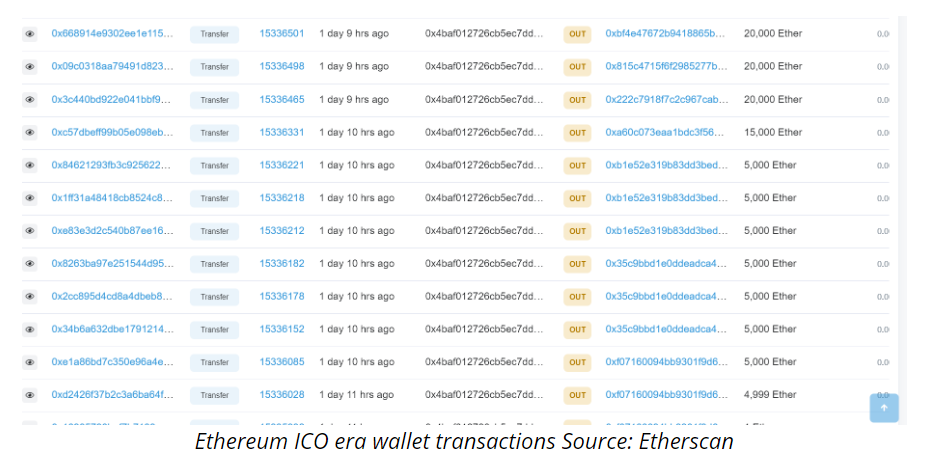Open block 15336028 link
The width and height of the screenshot is (930, 468).
pos(282,394)
